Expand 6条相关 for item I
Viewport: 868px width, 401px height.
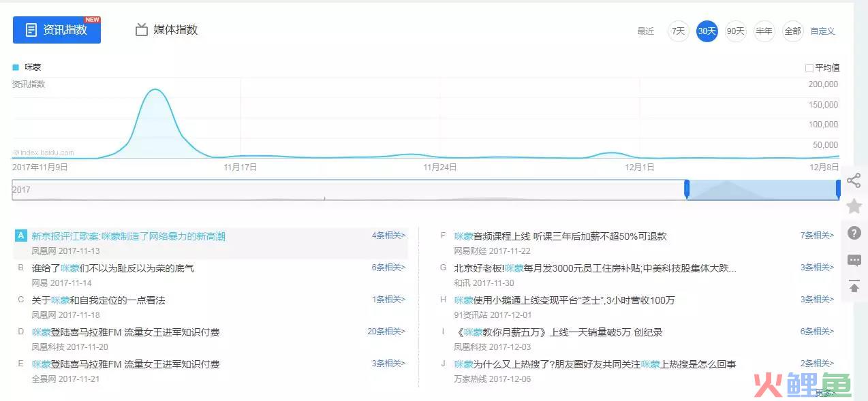click(817, 332)
